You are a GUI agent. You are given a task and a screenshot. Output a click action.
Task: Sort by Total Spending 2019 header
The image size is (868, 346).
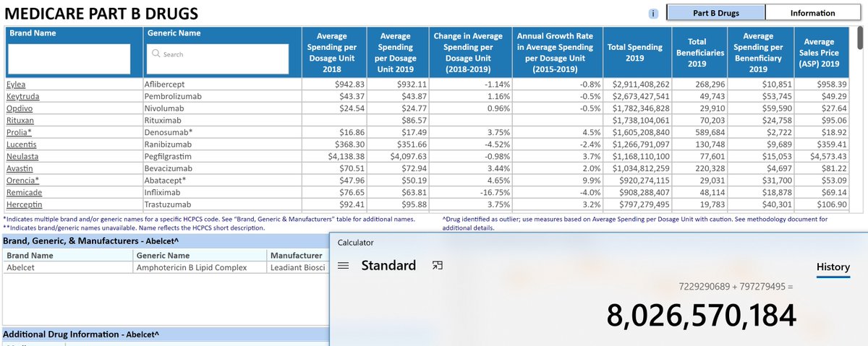coord(635,53)
